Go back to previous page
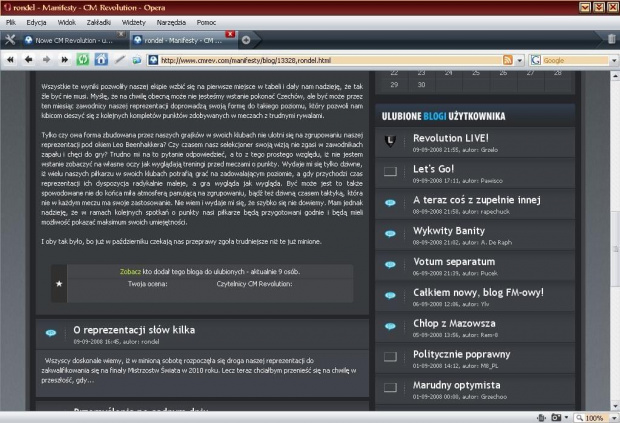The height and width of the screenshot is (423, 620). [x=28, y=60]
